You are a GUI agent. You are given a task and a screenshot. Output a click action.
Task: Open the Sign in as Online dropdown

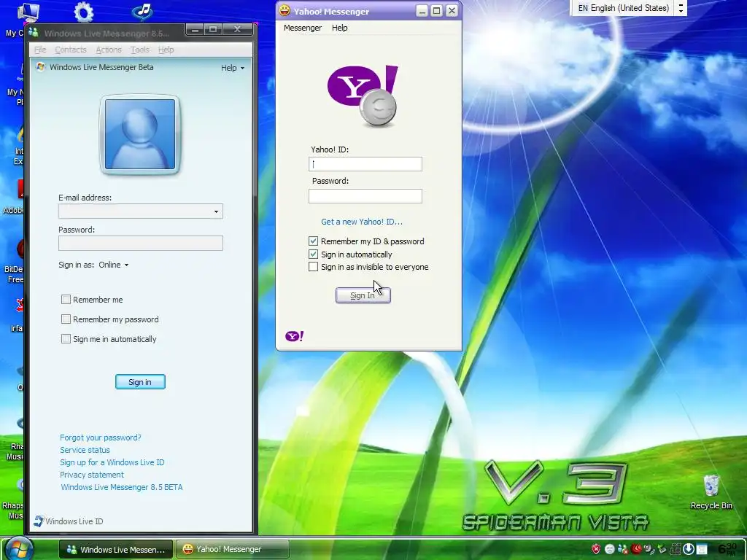pyautogui.click(x=114, y=265)
